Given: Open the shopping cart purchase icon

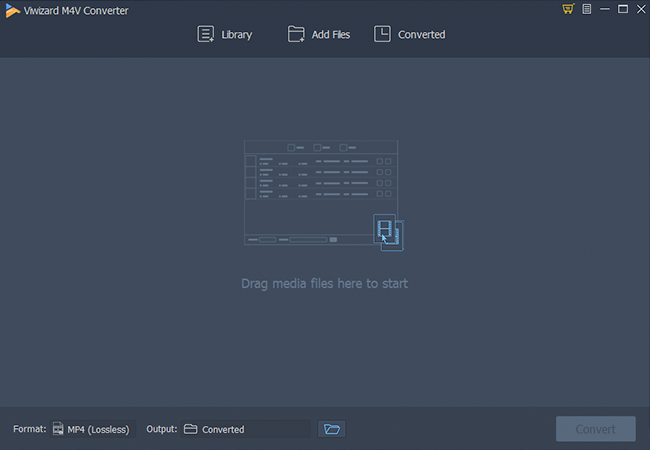Looking at the screenshot, I should 568,9.
